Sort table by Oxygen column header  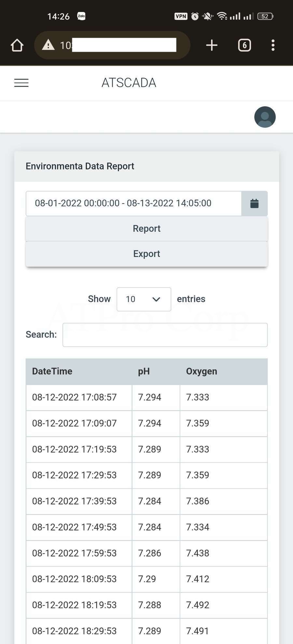tap(201, 371)
